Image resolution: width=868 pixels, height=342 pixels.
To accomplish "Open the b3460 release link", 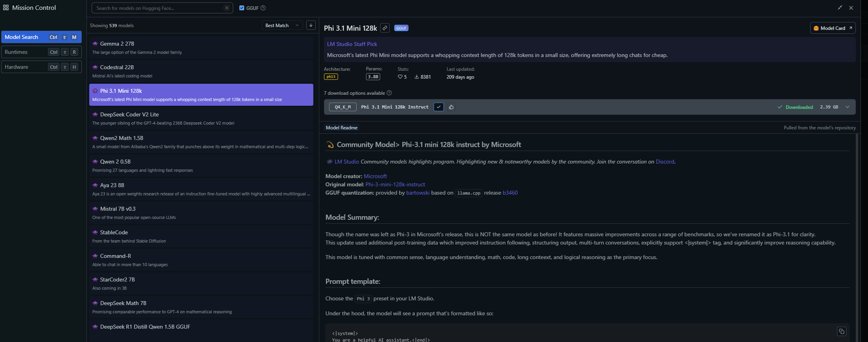I will click(x=510, y=193).
